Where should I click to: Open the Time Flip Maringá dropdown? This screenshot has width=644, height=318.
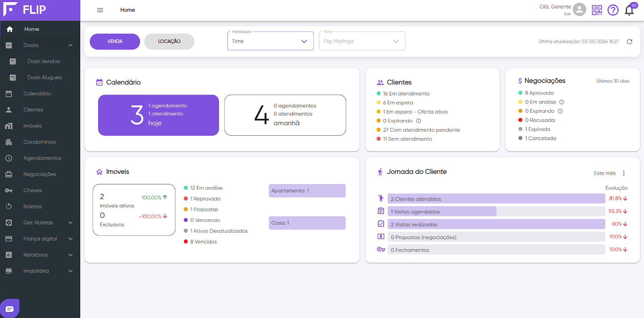tap(362, 41)
